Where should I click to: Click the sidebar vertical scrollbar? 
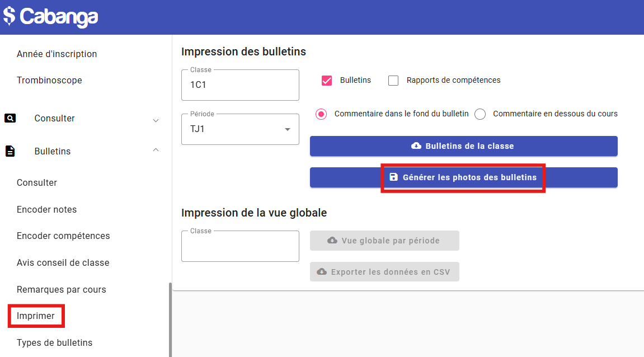coord(170,319)
